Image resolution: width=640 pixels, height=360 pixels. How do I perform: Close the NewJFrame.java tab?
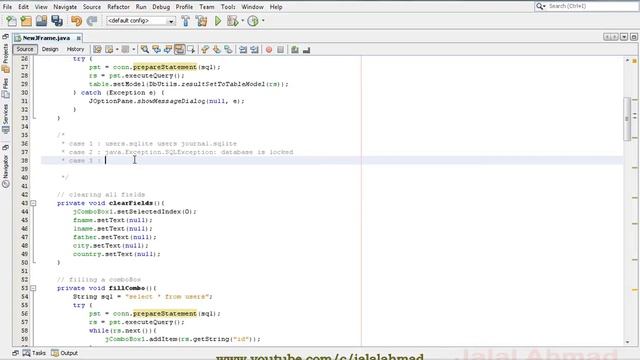79,38
